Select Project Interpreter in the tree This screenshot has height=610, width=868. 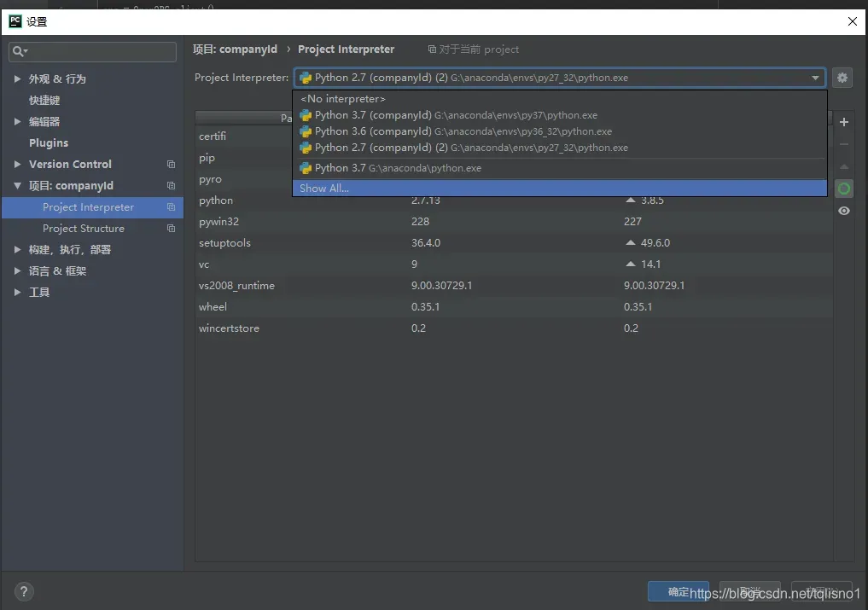click(x=92, y=207)
